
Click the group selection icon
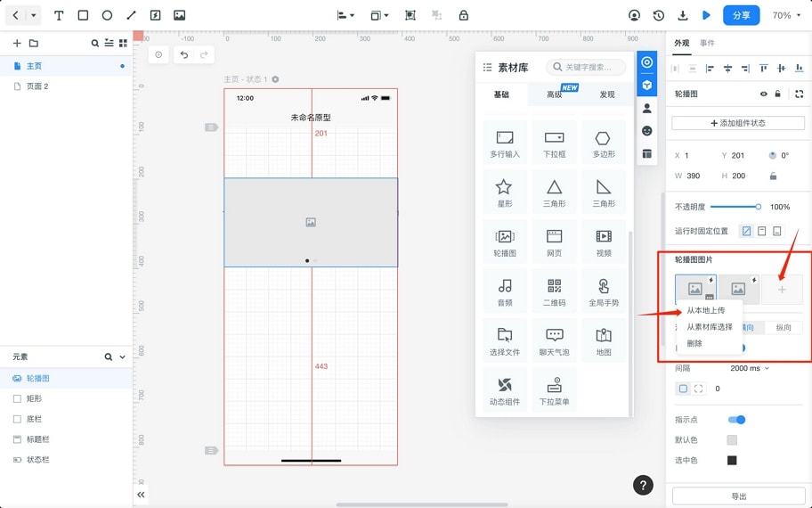pos(410,15)
